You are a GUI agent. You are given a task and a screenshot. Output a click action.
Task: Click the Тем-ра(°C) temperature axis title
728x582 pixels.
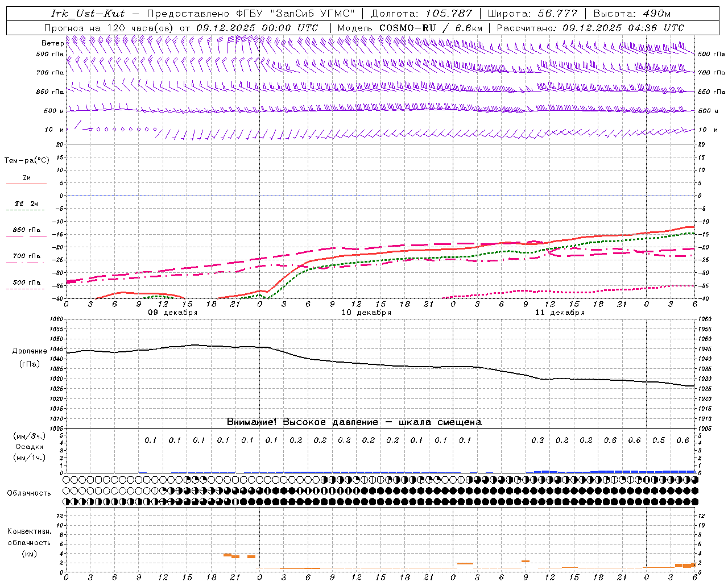click(27, 161)
